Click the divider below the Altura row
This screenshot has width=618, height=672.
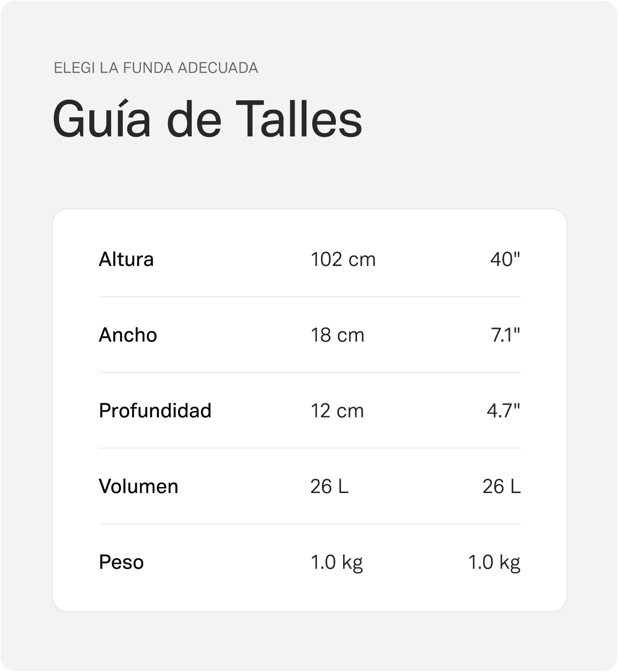310,297
